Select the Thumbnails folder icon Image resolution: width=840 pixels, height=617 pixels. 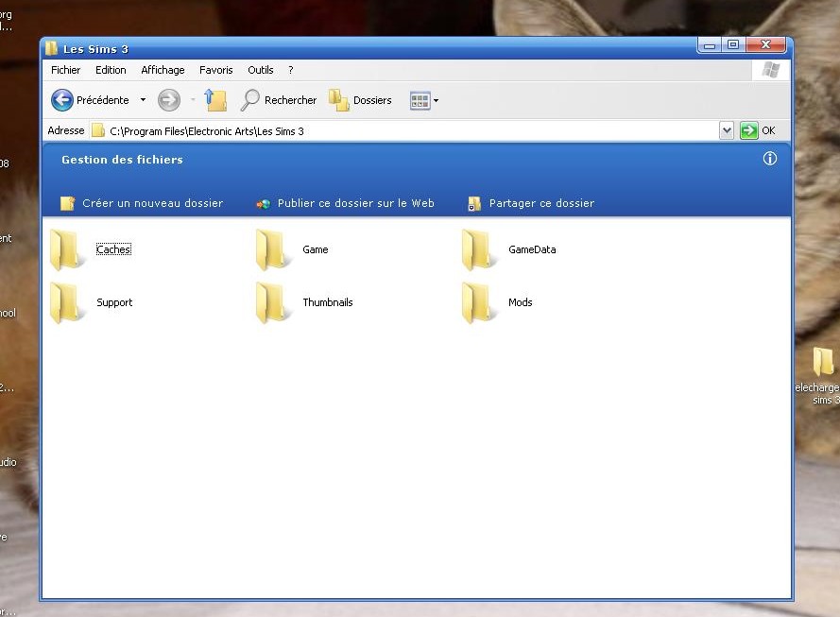273,302
